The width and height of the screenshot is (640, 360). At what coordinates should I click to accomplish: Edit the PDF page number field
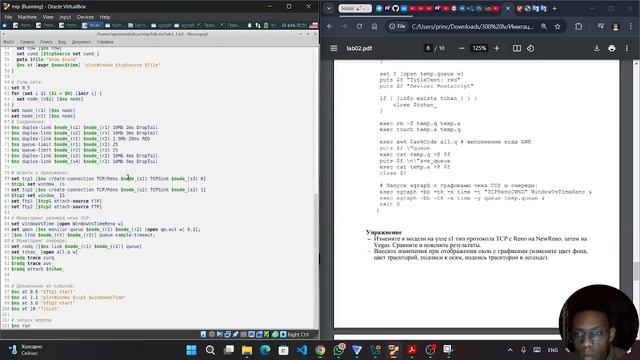tap(428, 48)
